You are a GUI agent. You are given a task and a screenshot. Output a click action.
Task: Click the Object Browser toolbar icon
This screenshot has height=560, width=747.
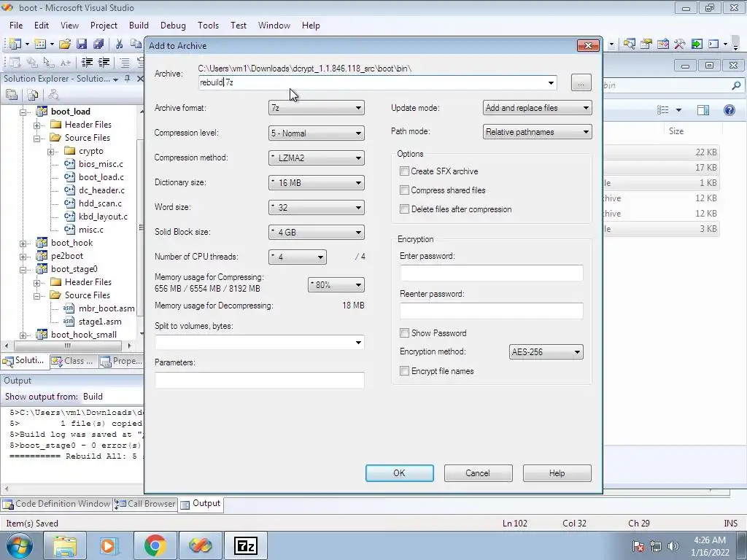pyautogui.click(x=663, y=44)
